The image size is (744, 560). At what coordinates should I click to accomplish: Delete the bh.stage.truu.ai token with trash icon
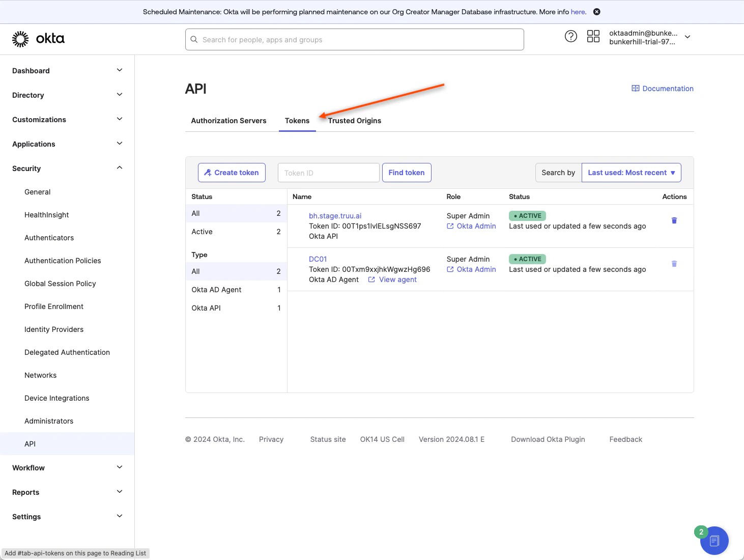pyautogui.click(x=674, y=220)
